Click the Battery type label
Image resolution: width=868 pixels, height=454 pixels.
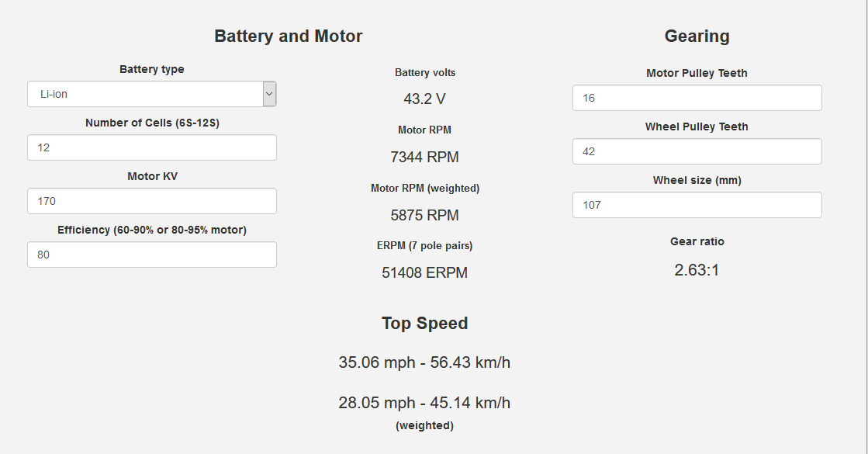coord(152,69)
